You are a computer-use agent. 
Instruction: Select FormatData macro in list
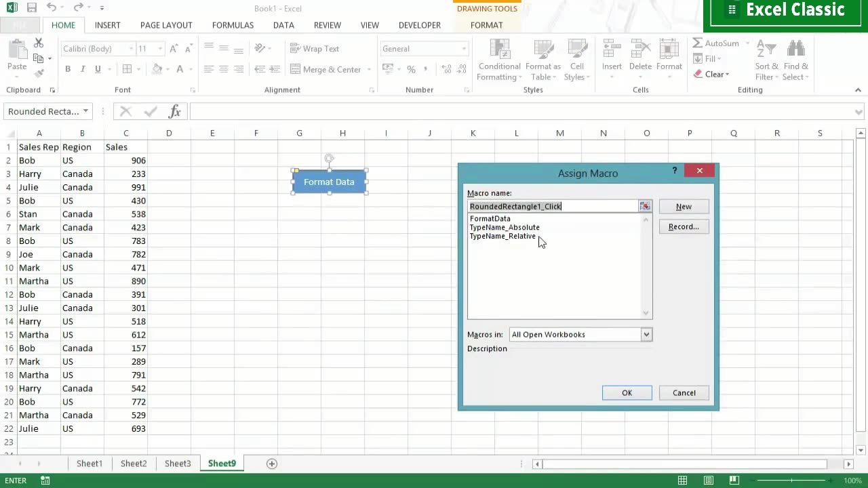490,219
